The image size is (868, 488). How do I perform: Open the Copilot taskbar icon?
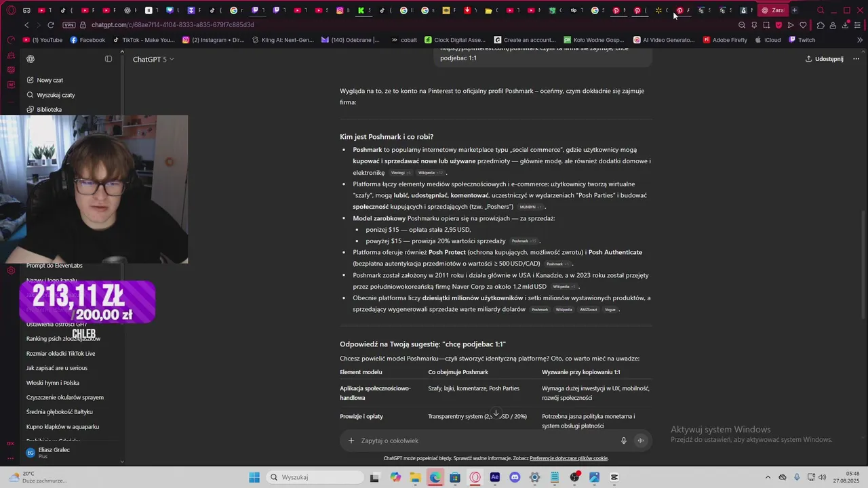click(395, 477)
